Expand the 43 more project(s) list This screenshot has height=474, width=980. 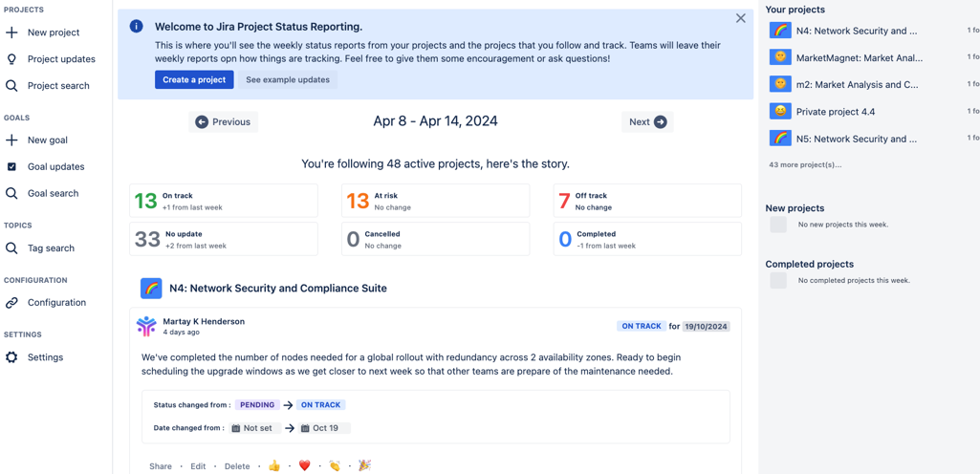pos(805,164)
